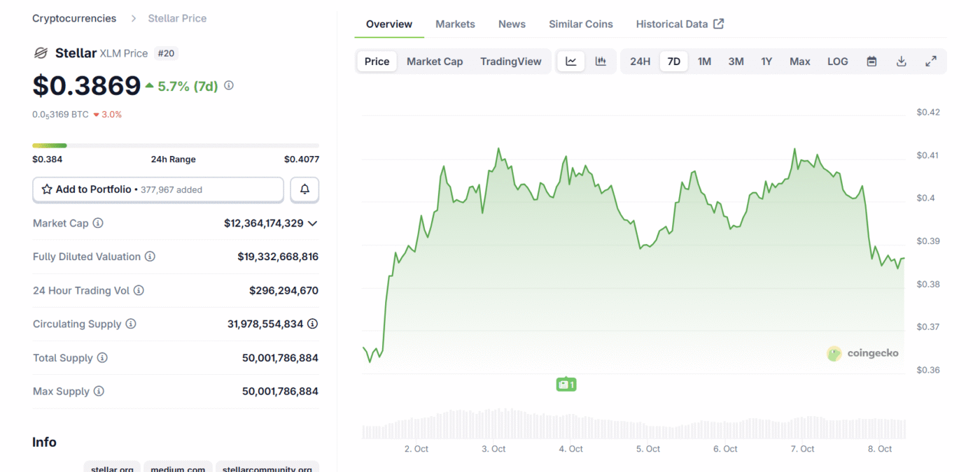Image resolution: width=980 pixels, height=472 pixels.
Task: Open the Cryptocurrencies breadcrumb link
Action: coord(74,18)
